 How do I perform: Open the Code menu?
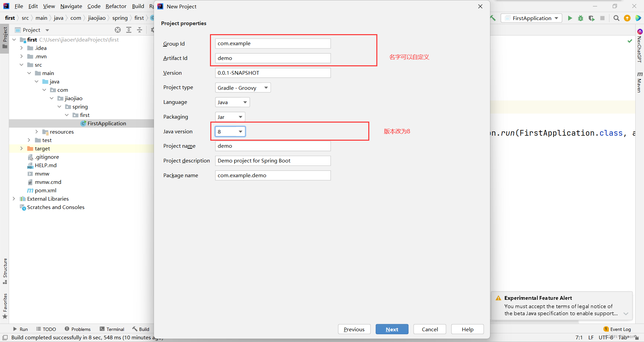[x=94, y=6]
